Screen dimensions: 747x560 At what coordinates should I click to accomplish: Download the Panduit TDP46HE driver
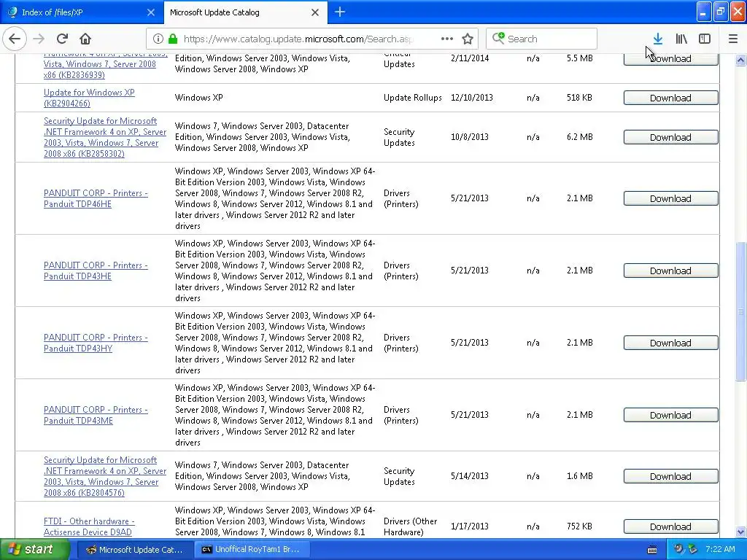(671, 198)
